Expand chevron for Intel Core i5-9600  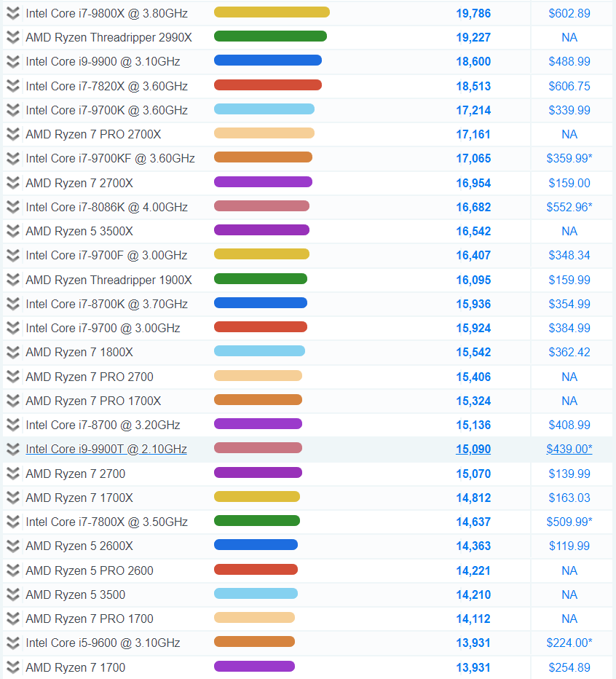click(x=13, y=643)
